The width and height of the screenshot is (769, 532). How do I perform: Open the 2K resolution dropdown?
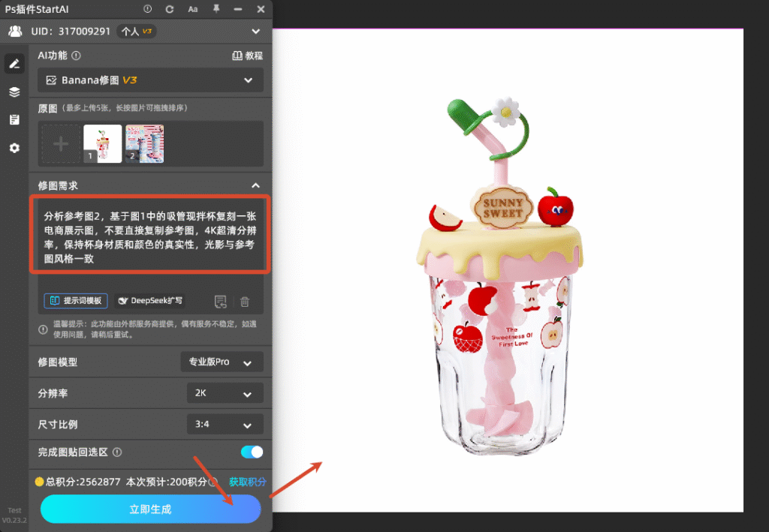point(225,392)
